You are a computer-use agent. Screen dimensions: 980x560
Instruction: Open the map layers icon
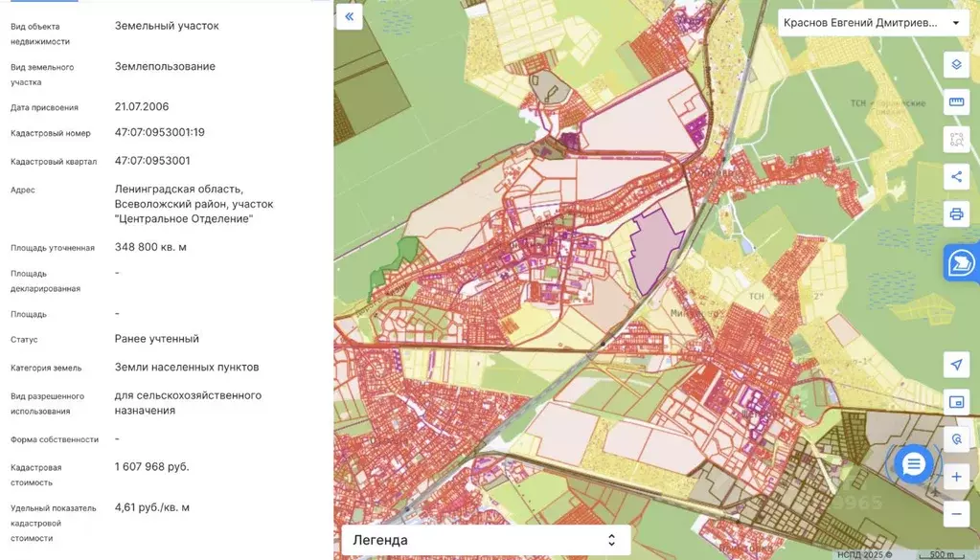[x=956, y=64]
